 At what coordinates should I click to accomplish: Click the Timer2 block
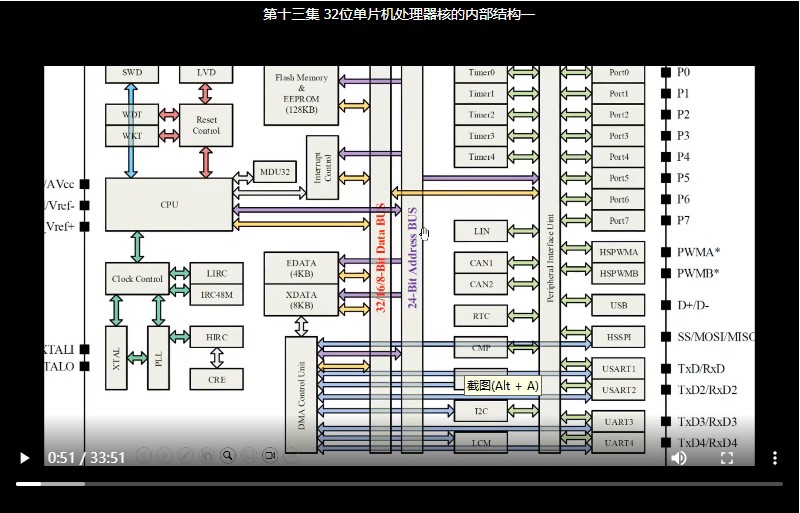click(481, 114)
